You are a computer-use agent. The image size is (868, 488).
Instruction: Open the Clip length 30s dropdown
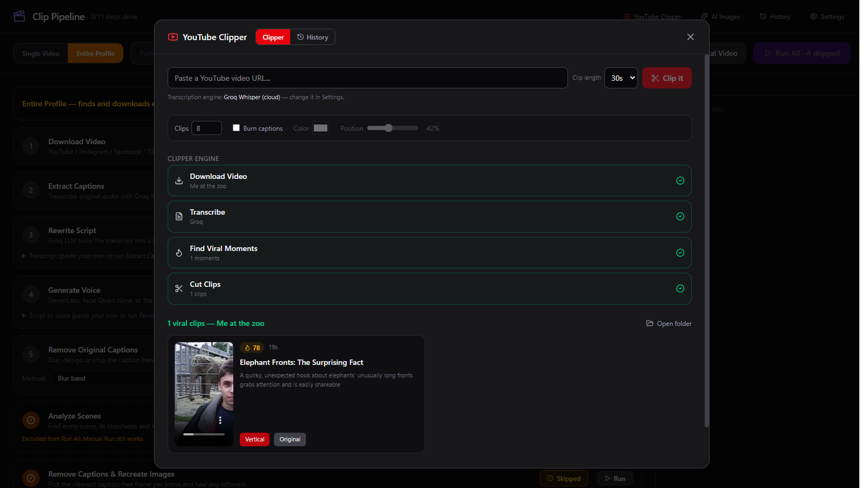click(621, 78)
